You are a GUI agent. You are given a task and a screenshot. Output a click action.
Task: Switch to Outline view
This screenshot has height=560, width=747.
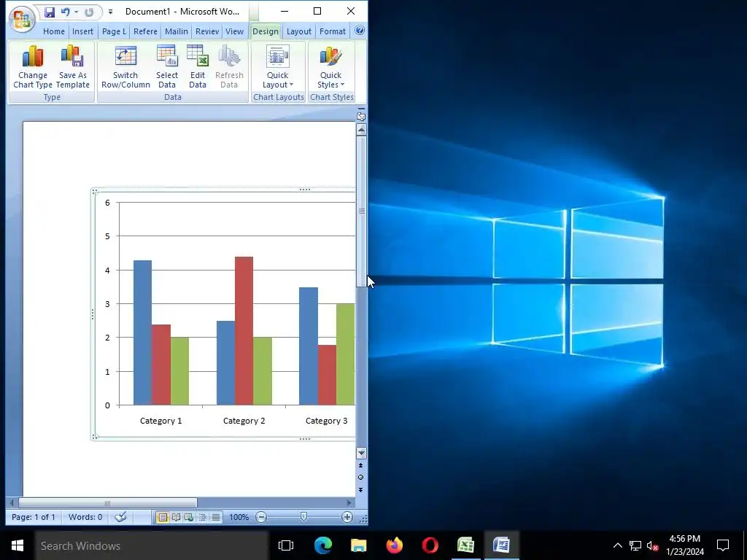203,517
